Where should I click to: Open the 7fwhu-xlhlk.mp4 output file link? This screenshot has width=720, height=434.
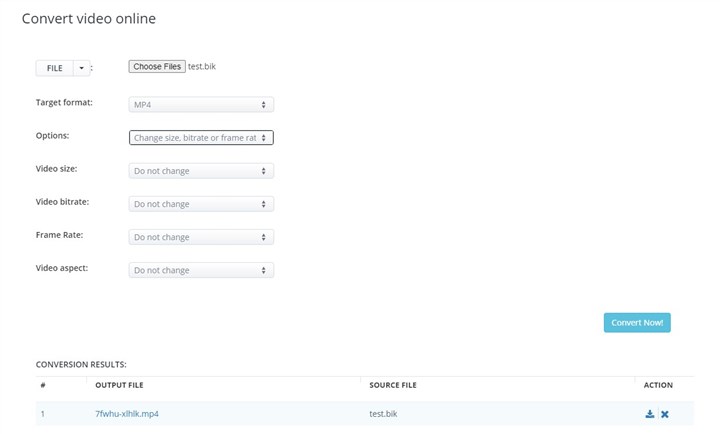[x=127, y=414]
